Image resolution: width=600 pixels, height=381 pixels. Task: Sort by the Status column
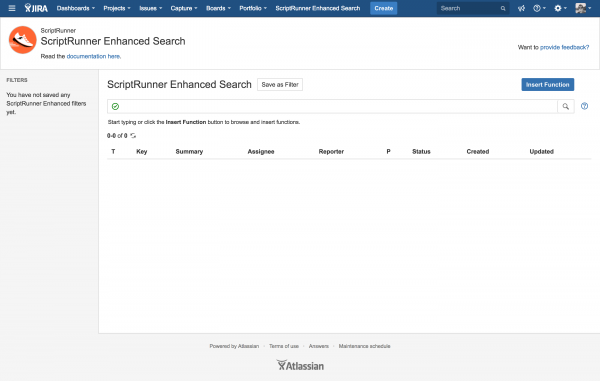[421, 151]
